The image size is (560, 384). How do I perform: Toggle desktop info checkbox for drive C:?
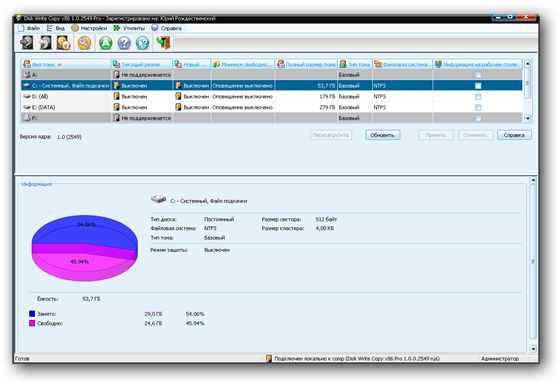(478, 86)
